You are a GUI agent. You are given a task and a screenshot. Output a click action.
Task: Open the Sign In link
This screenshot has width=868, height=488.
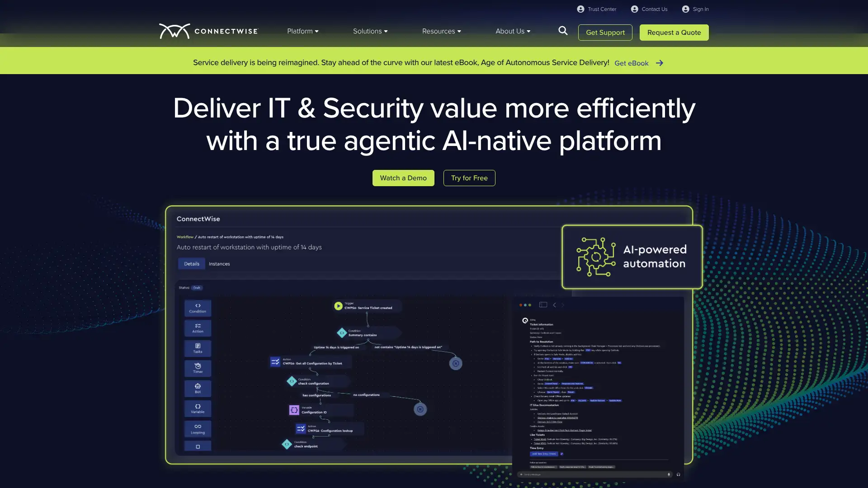coord(700,9)
